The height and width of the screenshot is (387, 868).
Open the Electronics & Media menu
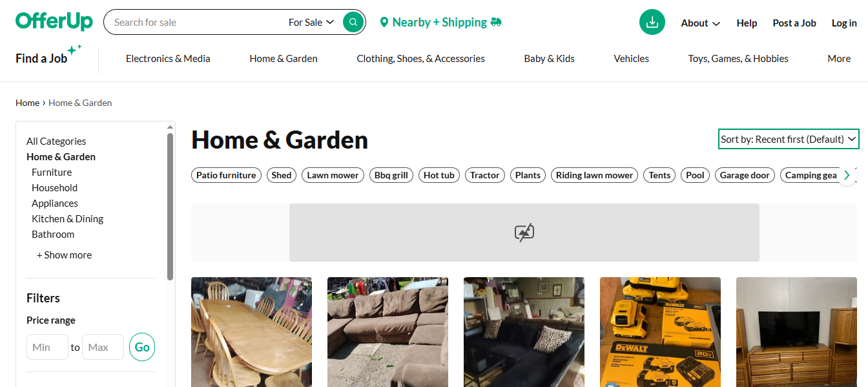point(168,58)
